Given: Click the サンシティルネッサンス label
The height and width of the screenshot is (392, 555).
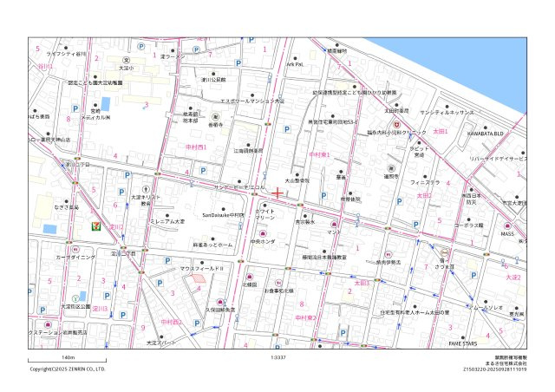Looking at the screenshot, I should pyautogui.click(x=446, y=113).
